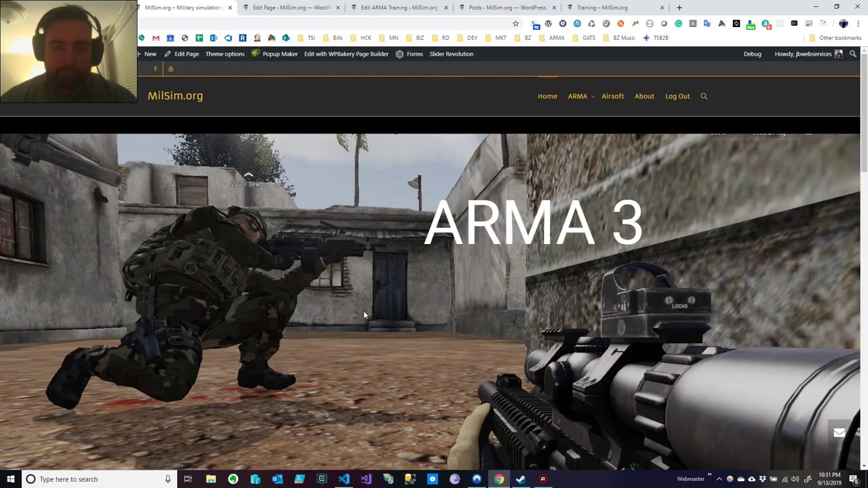The height and width of the screenshot is (488, 868).
Task: Open Slider Revolution in the admin bar
Action: (x=452, y=54)
